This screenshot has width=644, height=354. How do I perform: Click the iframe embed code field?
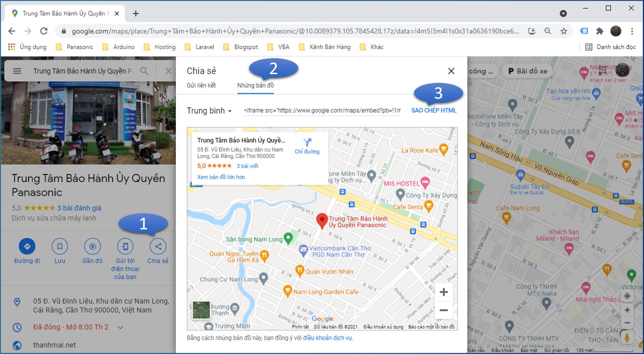point(322,110)
